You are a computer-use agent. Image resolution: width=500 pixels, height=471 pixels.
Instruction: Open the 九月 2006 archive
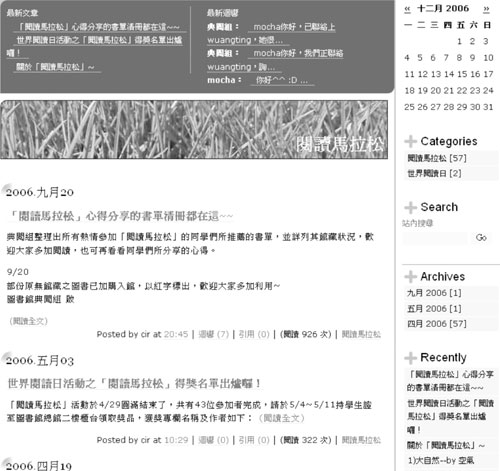click(434, 293)
